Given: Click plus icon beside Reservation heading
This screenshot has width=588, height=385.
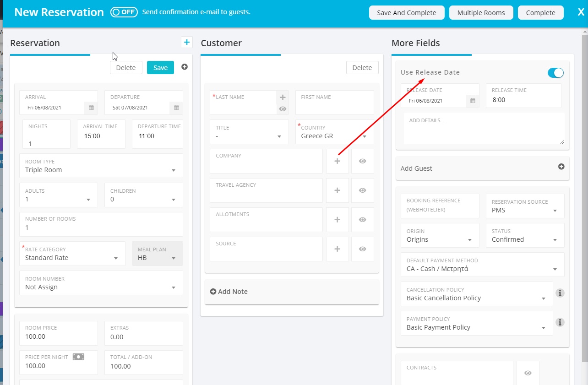Looking at the screenshot, I should 186,43.
